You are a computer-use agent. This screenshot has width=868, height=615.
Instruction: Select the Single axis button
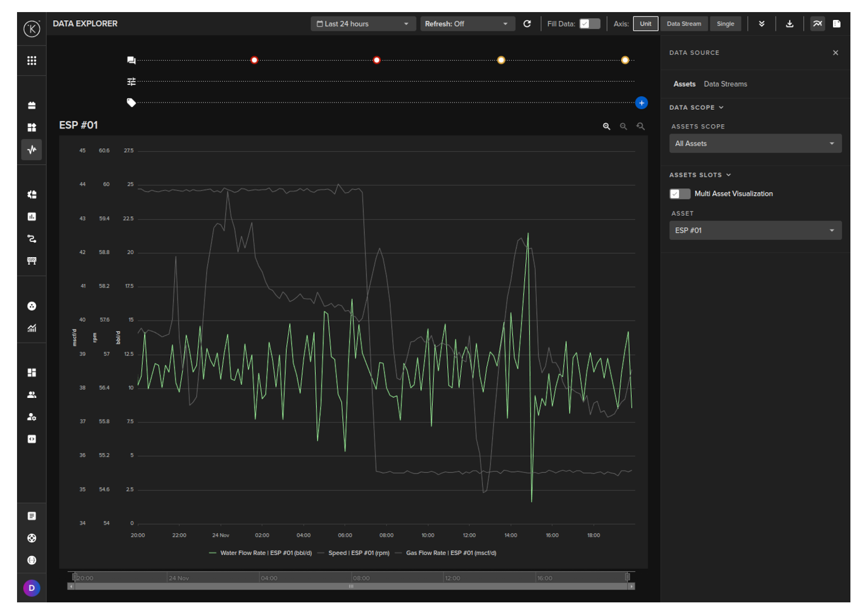(725, 24)
